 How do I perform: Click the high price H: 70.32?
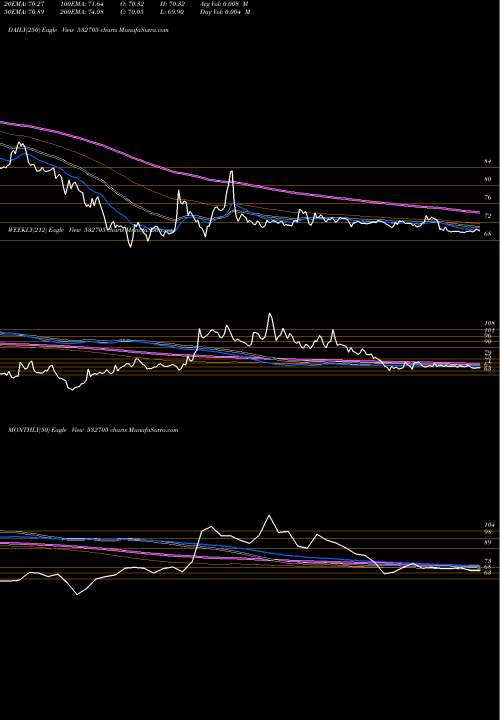tap(173, 3)
